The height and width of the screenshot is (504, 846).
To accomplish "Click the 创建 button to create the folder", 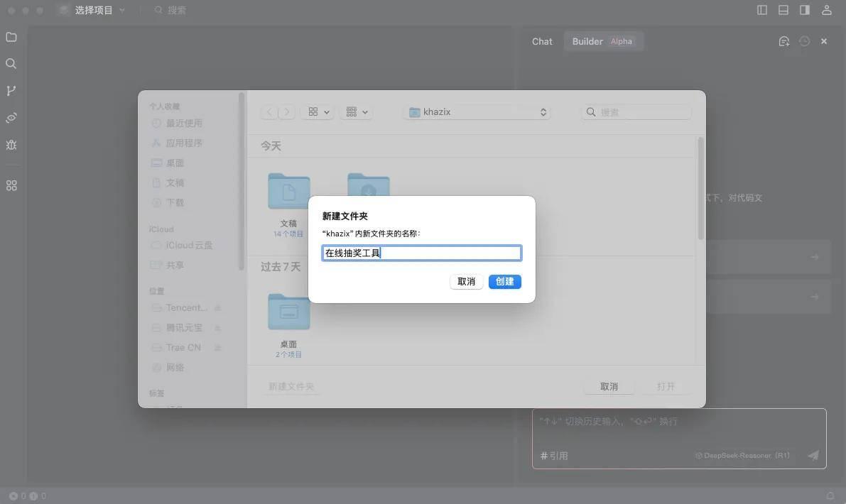I will click(504, 281).
